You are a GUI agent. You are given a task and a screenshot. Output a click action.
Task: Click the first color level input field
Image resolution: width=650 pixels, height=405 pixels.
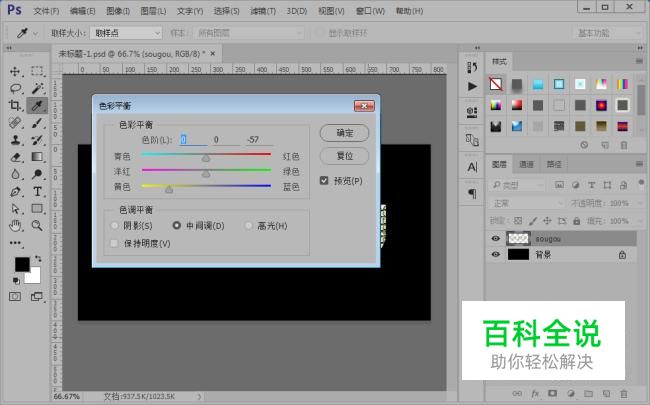tap(194, 140)
